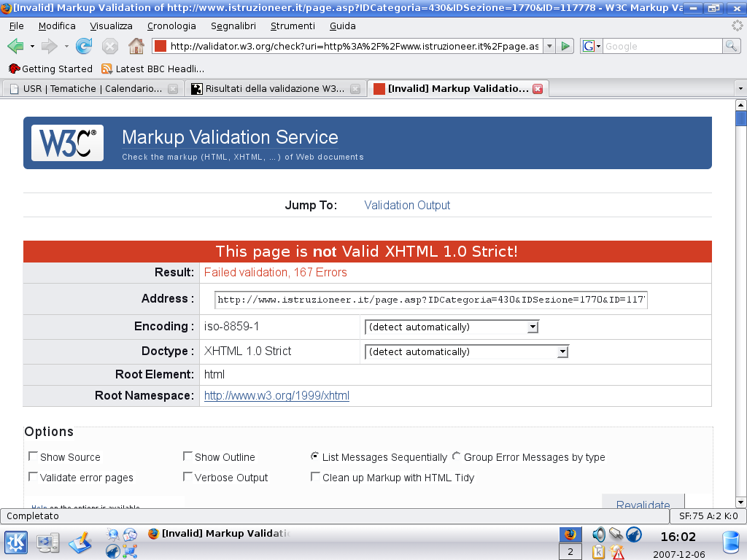This screenshot has height=560, width=747.
Task: Open the Strumenti menu
Action: click(x=293, y=26)
